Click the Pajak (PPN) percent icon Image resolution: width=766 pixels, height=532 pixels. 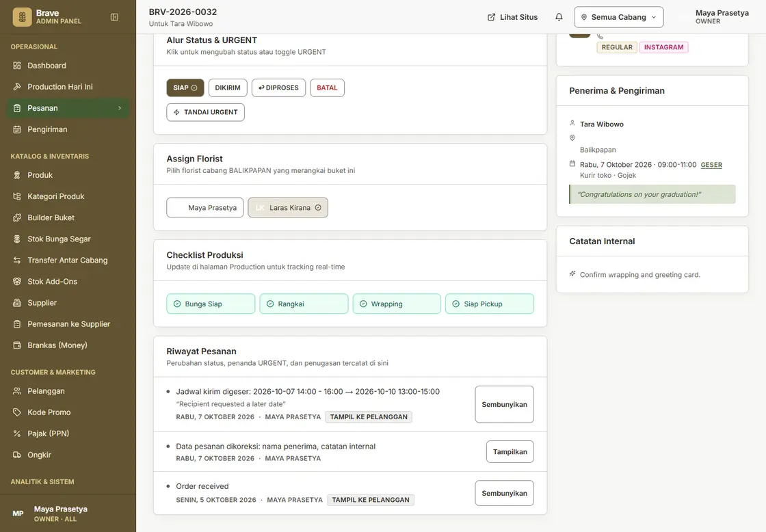17,434
